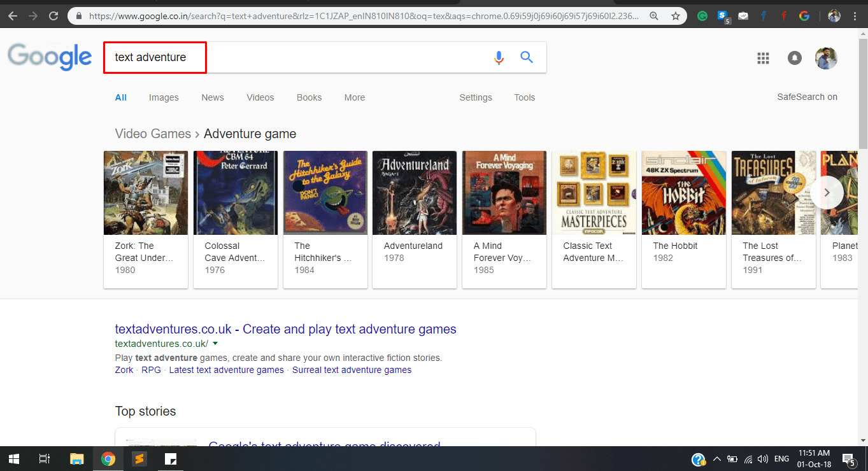Click the microphone voice search icon
Viewport: 868px width, 471px height.
click(x=499, y=58)
